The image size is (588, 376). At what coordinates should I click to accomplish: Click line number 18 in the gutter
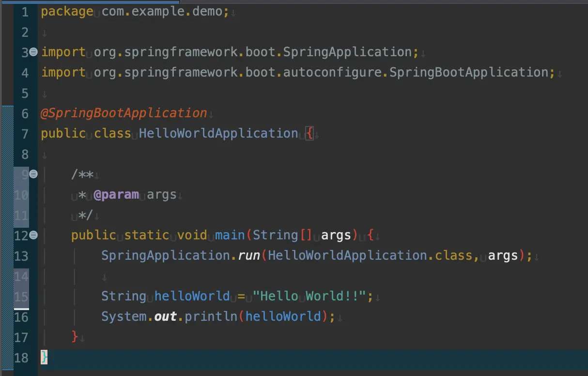point(21,358)
